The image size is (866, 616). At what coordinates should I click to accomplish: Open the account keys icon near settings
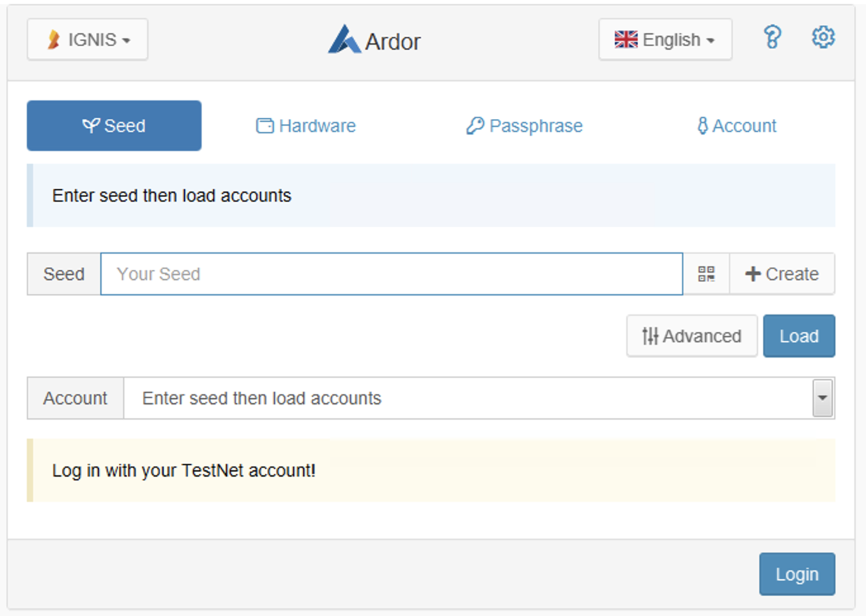pyautogui.click(x=772, y=38)
